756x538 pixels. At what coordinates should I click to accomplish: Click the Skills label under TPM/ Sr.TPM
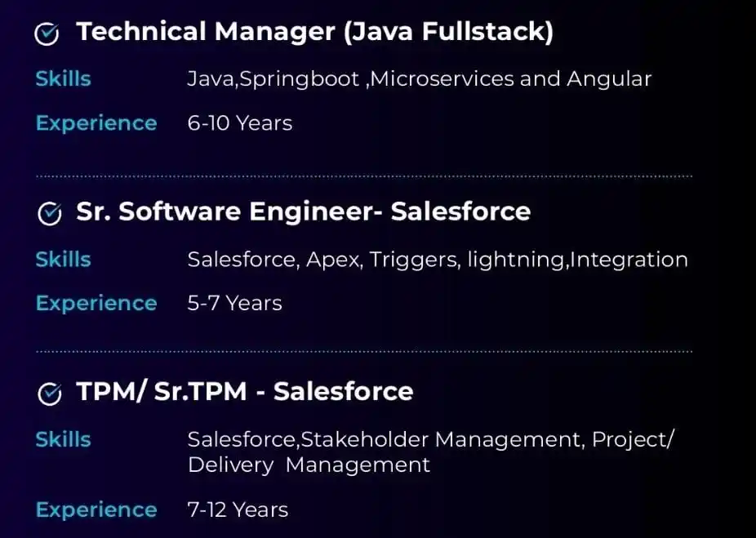coord(63,439)
